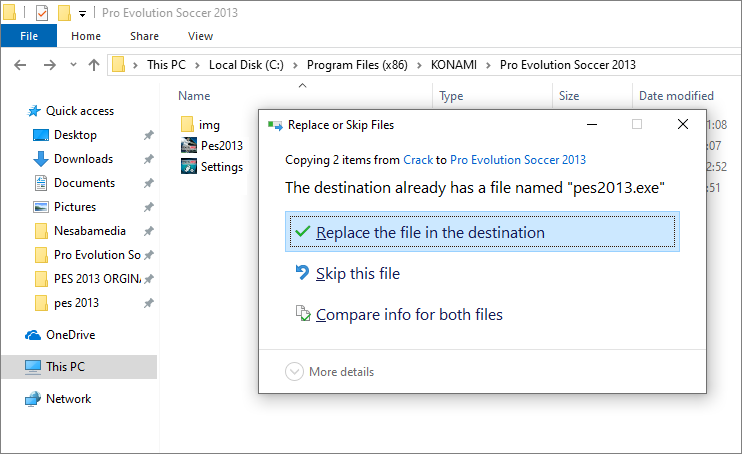Screen dimensions: 742x454
Task: Expand chevron after KONAMI in breadcrumb
Action: click(x=488, y=65)
